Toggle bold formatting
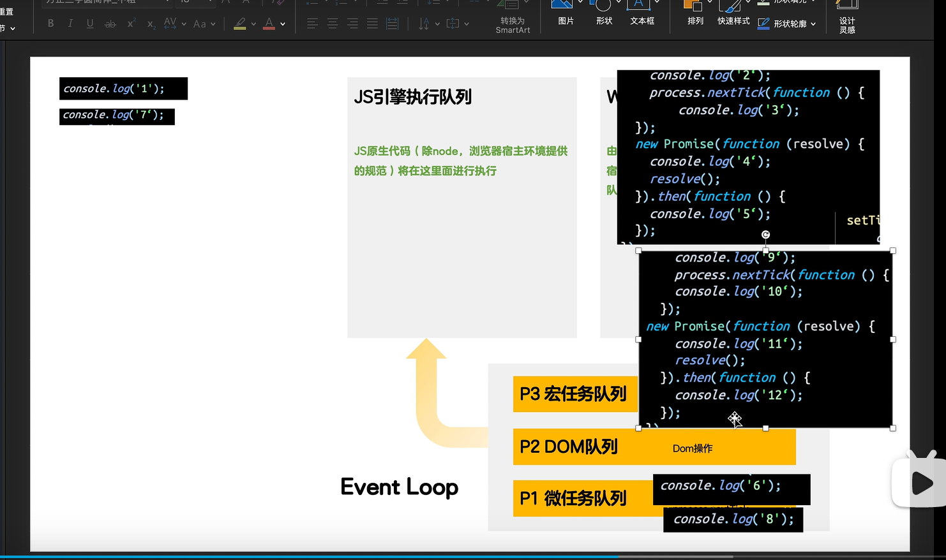 50,24
